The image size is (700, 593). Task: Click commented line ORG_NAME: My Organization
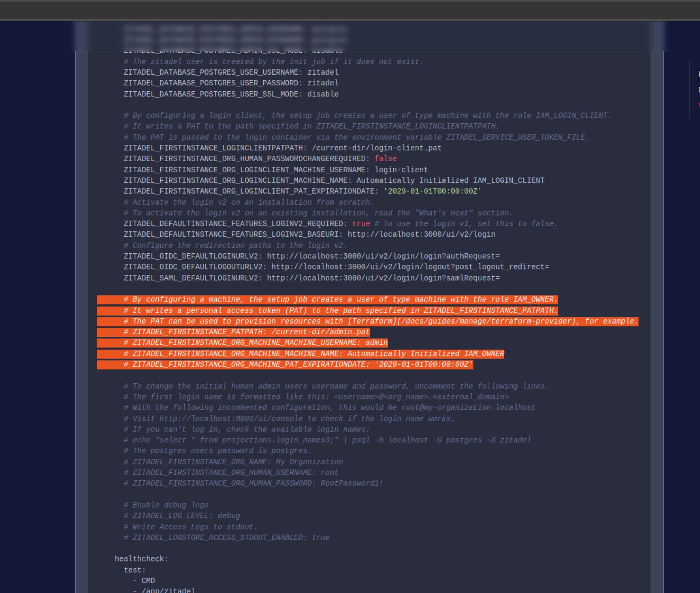pyautogui.click(x=233, y=462)
